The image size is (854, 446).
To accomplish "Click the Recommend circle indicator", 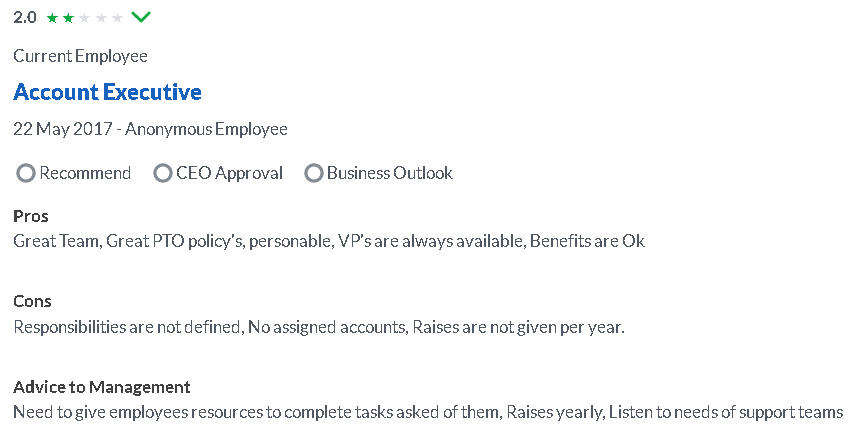I will [26, 173].
